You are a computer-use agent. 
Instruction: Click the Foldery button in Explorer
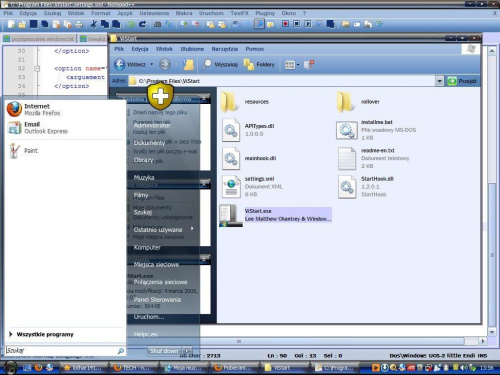(259, 64)
